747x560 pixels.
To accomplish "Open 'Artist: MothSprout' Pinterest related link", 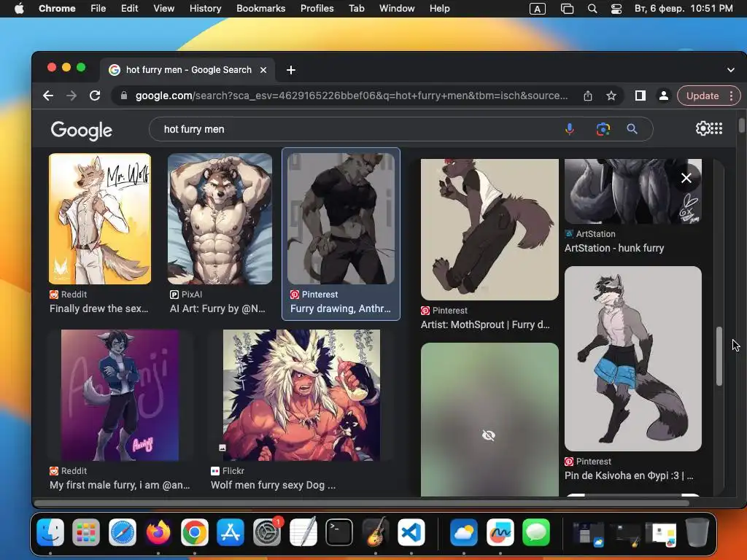I will click(485, 324).
